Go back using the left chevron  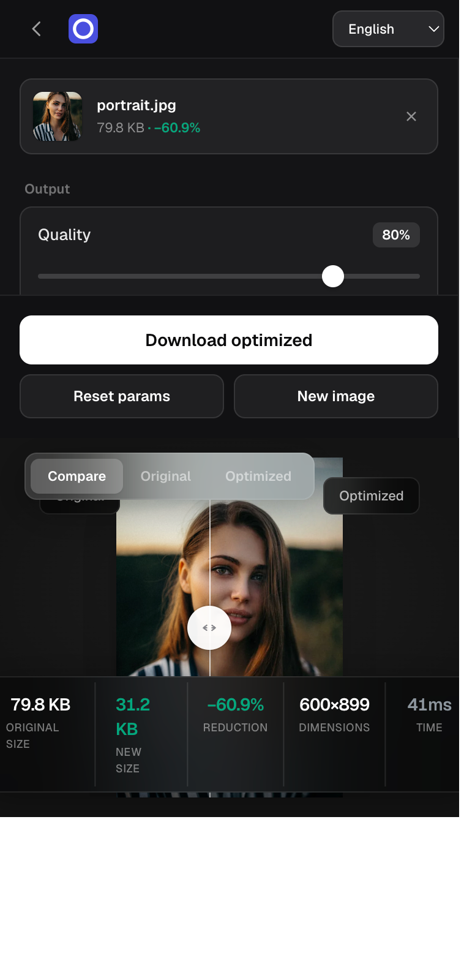tap(37, 29)
